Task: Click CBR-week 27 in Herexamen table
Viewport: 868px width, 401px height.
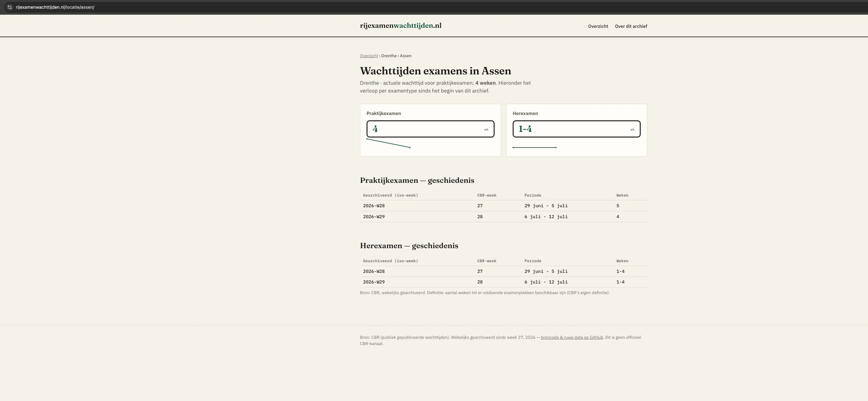Action: pyautogui.click(x=480, y=271)
